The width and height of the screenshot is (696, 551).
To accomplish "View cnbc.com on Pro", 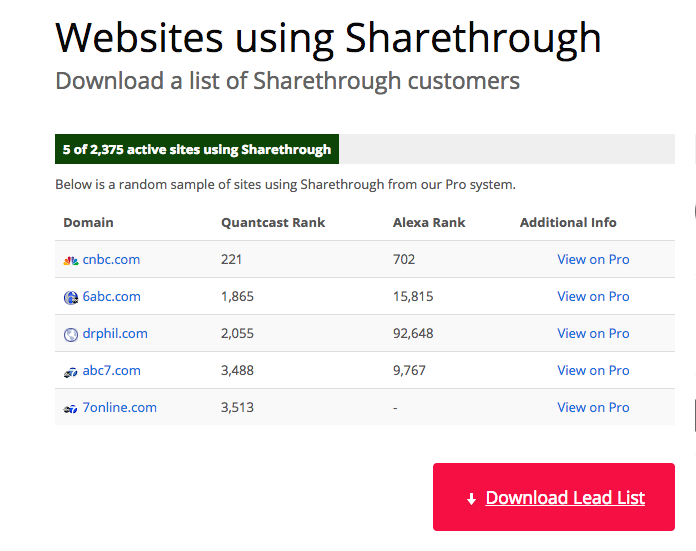I will (593, 259).
